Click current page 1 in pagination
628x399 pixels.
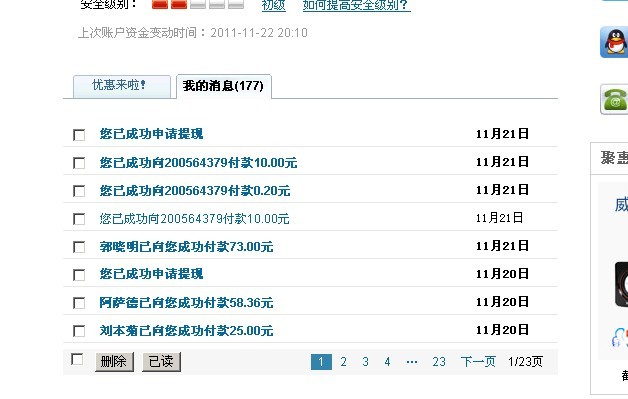pyautogui.click(x=321, y=362)
